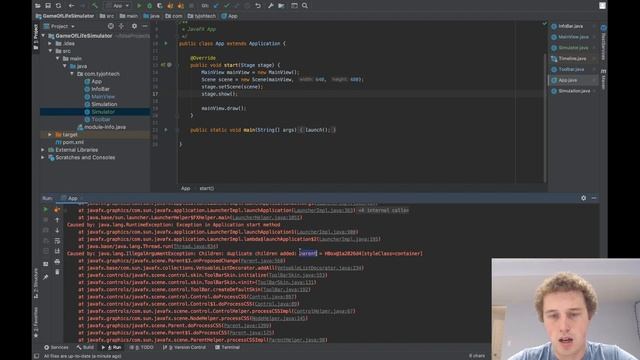Click the Open folder icon in main toolbar
The height and width of the screenshot is (360, 640).
(x=38, y=6)
